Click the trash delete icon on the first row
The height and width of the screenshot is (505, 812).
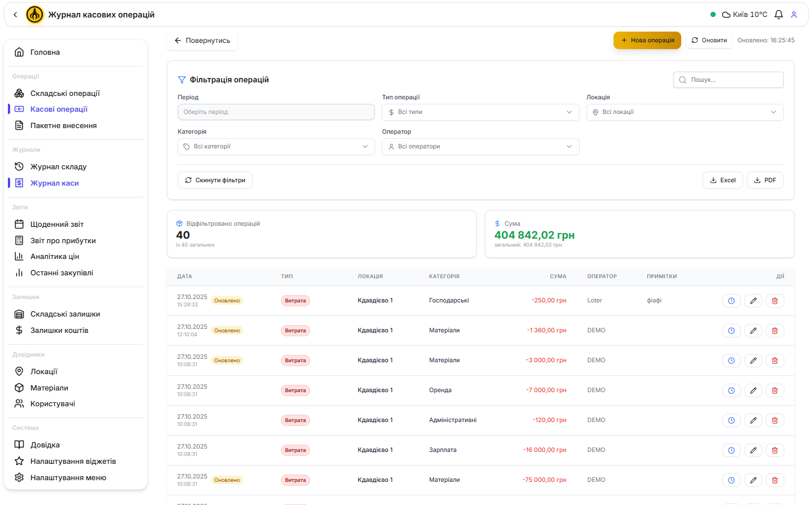pos(775,300)
